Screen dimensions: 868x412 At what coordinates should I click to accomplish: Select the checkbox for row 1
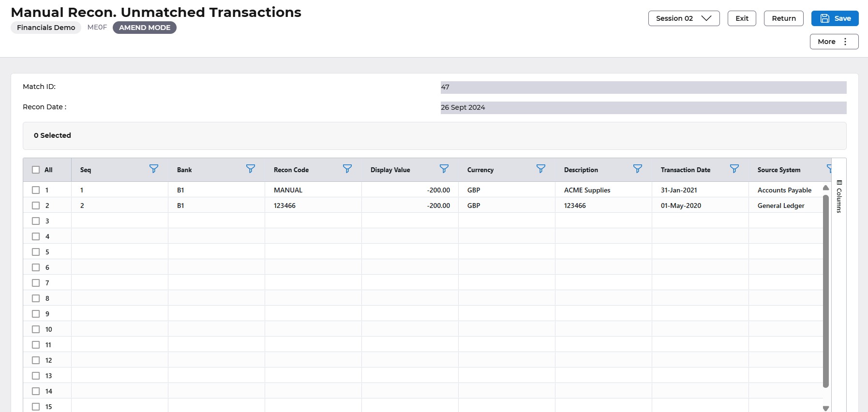(36, 190)
